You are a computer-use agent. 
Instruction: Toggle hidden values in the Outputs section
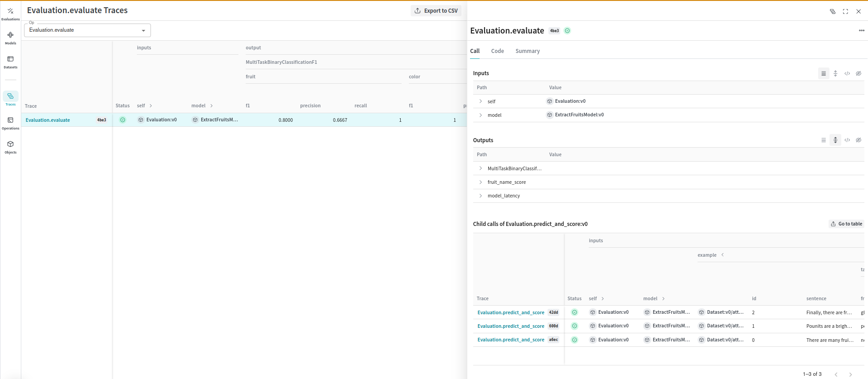(x=858, y=140)
